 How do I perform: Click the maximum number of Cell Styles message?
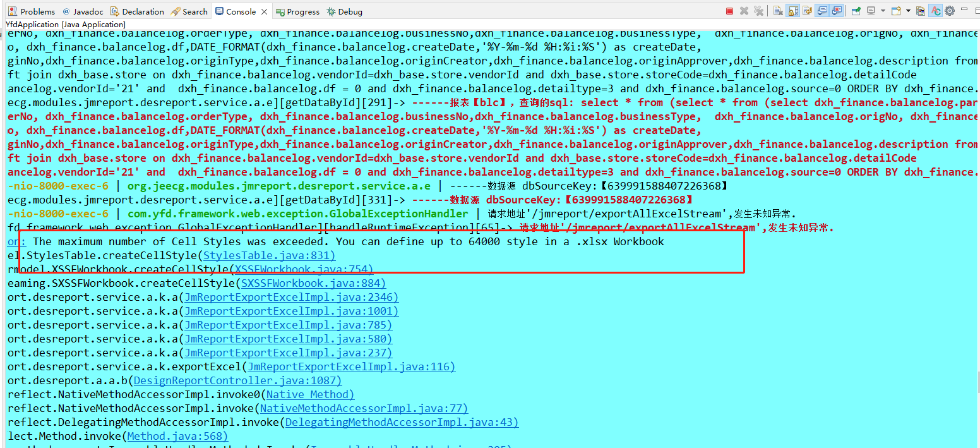coord(349,241)
